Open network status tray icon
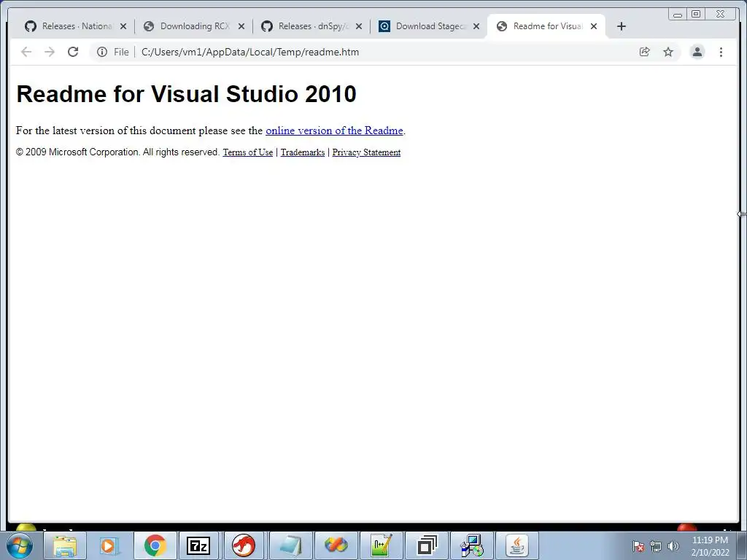The height and width of the screenshot is (560, 747). click(x=656, y=546)
